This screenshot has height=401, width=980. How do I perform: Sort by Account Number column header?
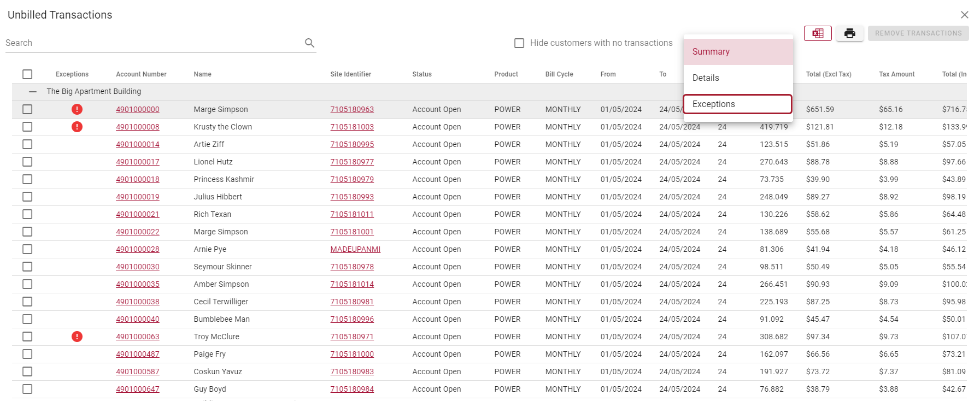point(141,74)
